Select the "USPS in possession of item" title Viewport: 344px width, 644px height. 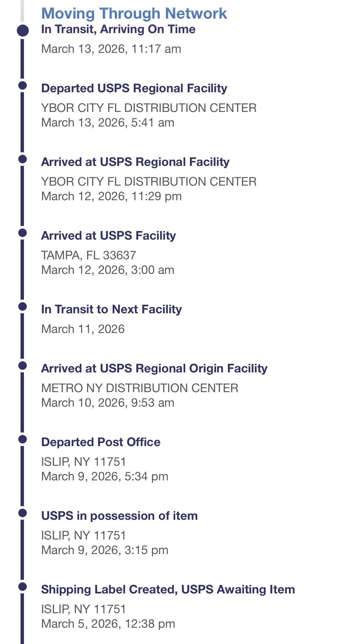pyautogui.click(x=119, y=516)
